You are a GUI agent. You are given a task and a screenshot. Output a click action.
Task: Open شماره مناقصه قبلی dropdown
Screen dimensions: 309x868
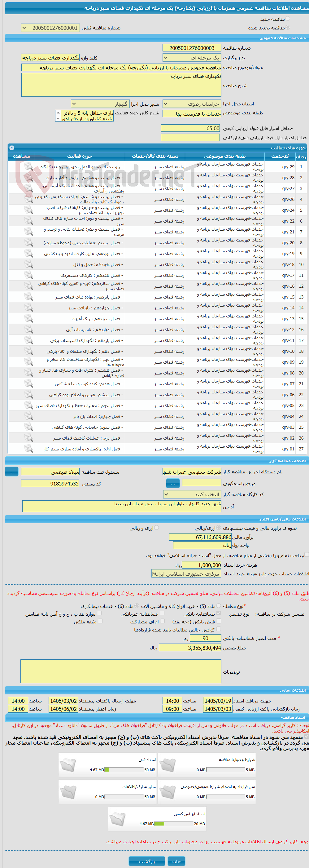point(50,28)
